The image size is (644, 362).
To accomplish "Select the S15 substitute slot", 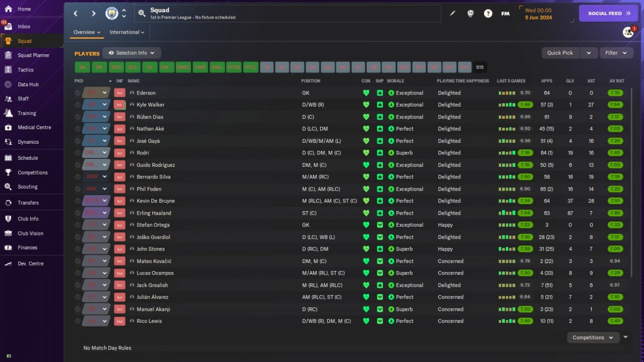I will pyautogui.click(x=479, y=67).
